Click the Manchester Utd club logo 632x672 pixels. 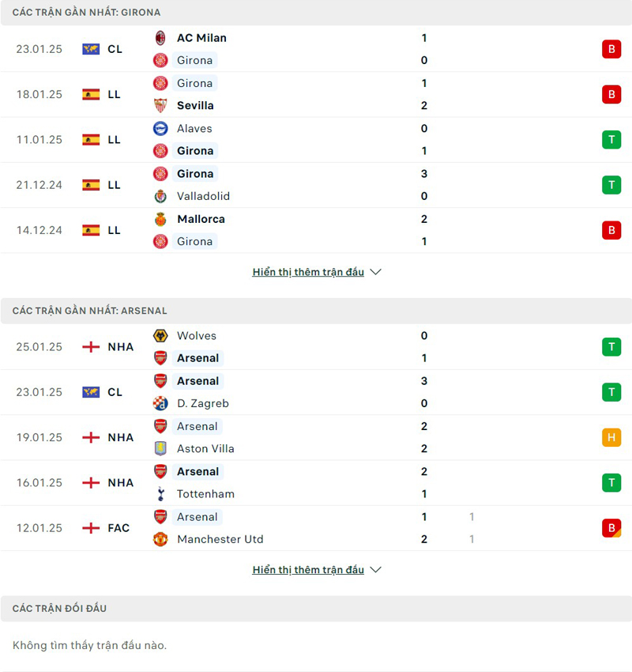pos(162,539)
